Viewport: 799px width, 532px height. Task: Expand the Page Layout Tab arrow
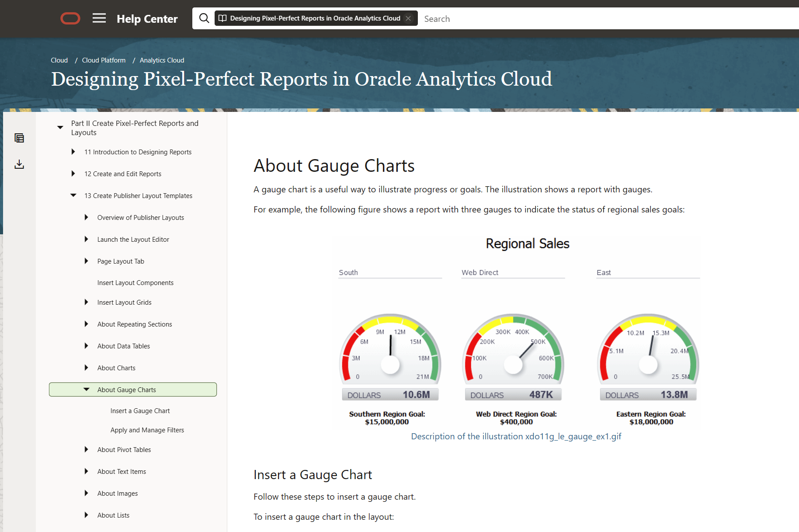pos(86,261)
